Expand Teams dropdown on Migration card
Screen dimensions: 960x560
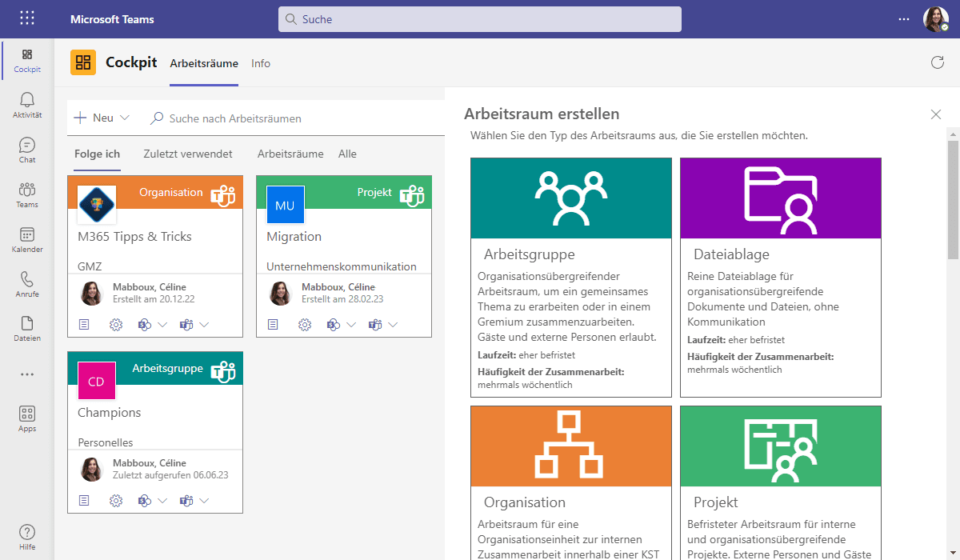pos(393,324)
